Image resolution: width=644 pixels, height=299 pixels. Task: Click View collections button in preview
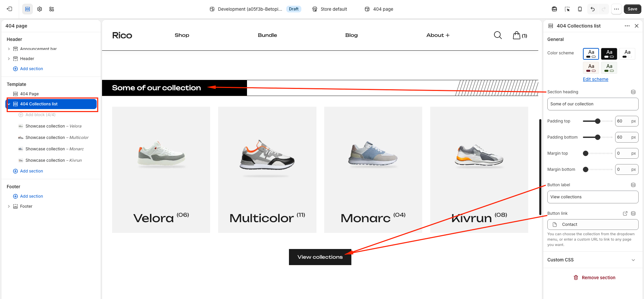320,257
